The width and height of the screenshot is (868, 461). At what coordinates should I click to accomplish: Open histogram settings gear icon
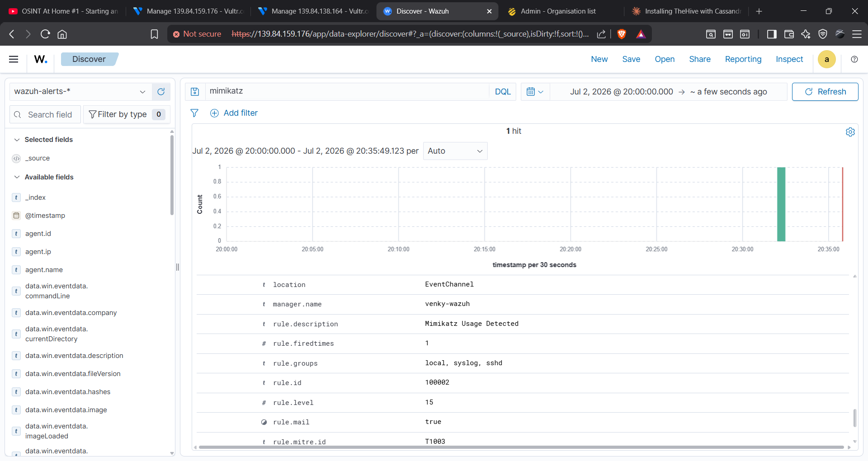[x=850, y=132]
